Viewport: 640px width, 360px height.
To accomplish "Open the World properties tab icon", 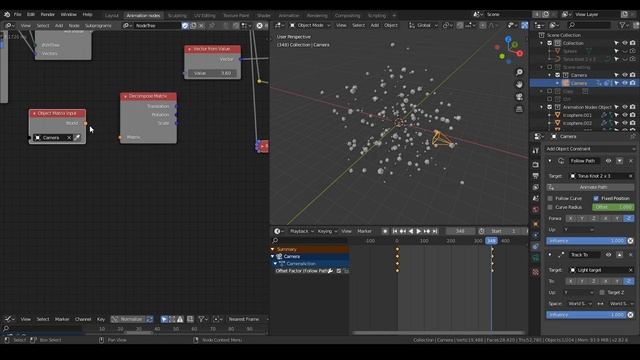I will pos(536,209).
